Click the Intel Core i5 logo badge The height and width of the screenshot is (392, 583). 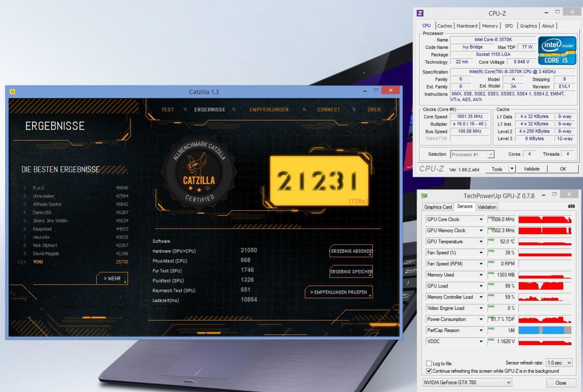coord(557,50)
